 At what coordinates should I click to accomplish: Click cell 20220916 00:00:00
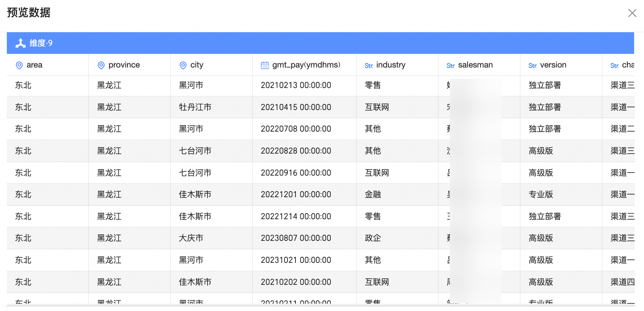(x=296, y=173)
